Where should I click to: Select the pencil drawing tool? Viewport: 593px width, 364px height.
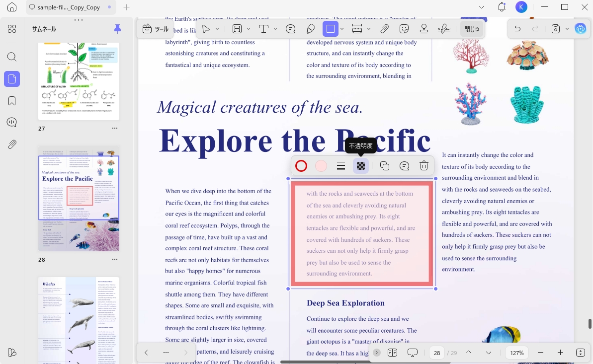311,29
